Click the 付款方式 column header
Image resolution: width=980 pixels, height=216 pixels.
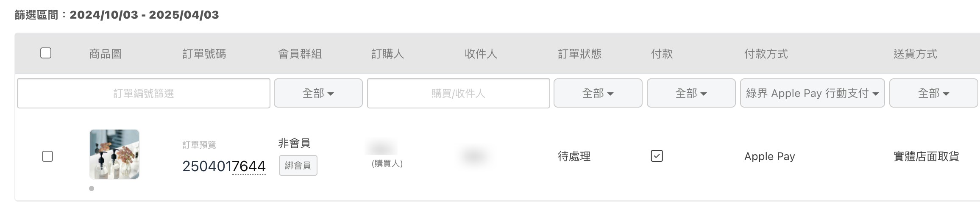(x=766, y=54)
